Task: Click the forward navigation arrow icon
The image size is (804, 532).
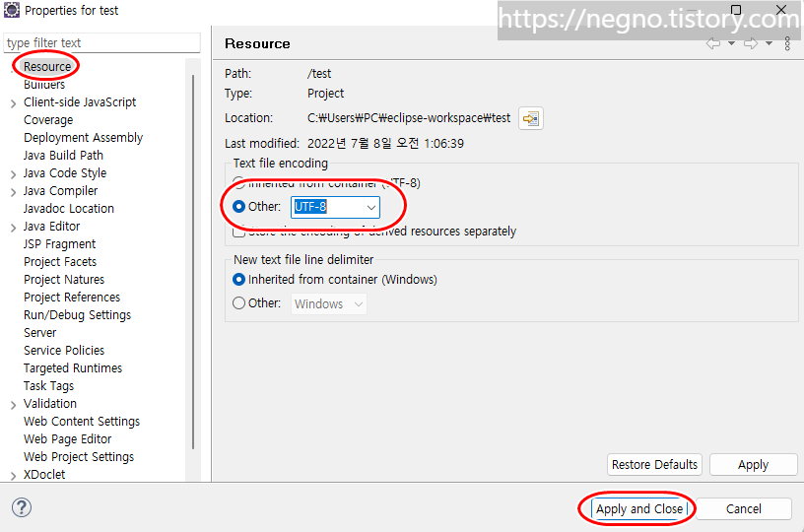Action: point(751,43)
